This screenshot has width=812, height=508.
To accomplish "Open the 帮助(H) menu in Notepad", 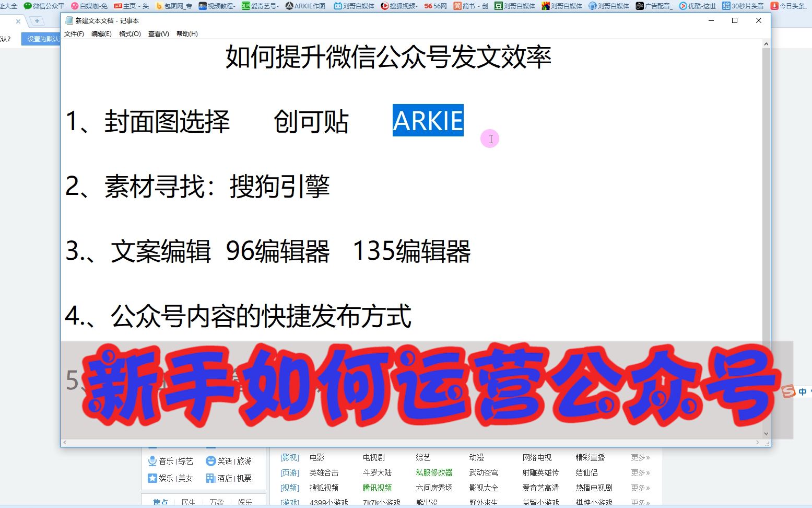I will pos(187,34).
